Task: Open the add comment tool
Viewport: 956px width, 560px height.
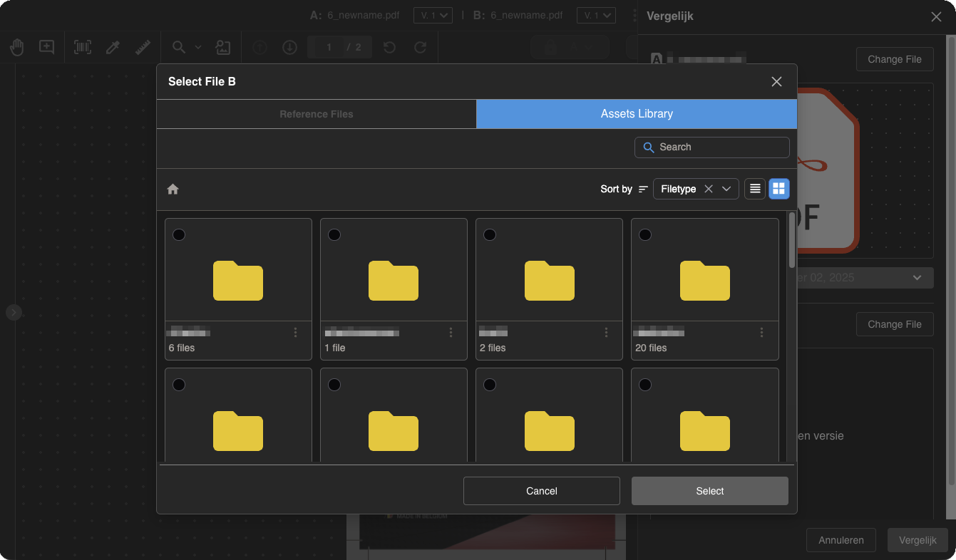Action: pyautogui.click(x=46, y=46)
